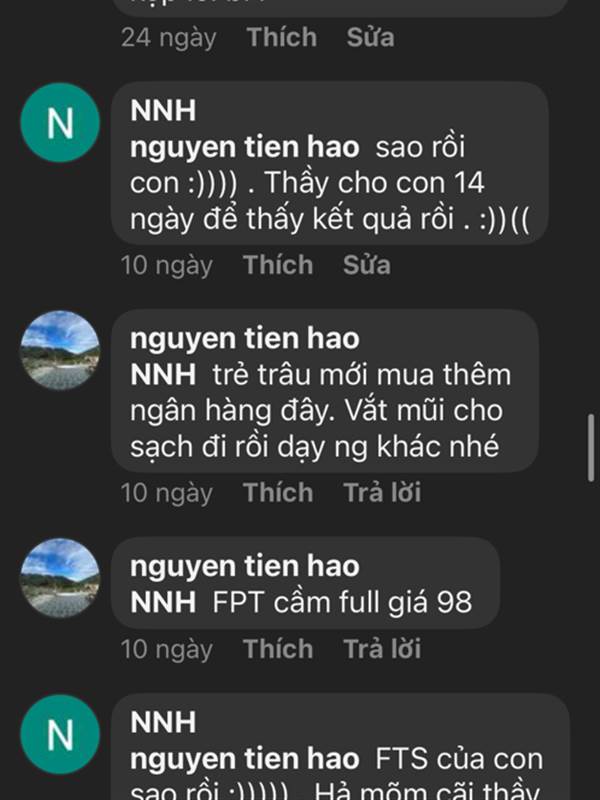Like the 'FPT cầm full giá 98' comment
Image resolution: width=600 pixels, height=800 pixels.
[x=278, y=648]
